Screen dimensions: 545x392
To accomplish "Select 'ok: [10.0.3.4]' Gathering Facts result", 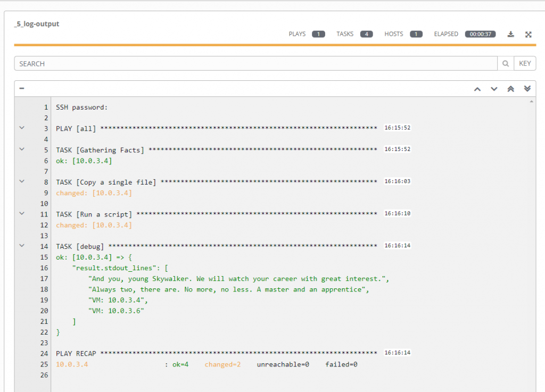I will click(x=84, y=161).
